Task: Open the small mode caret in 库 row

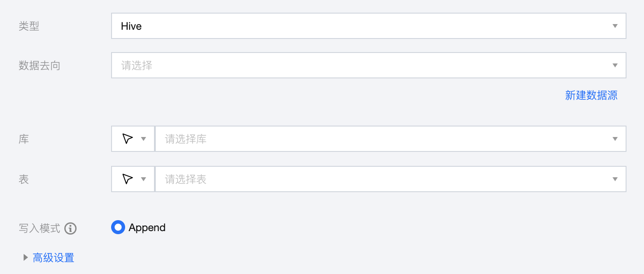Action: coord(143,139)
